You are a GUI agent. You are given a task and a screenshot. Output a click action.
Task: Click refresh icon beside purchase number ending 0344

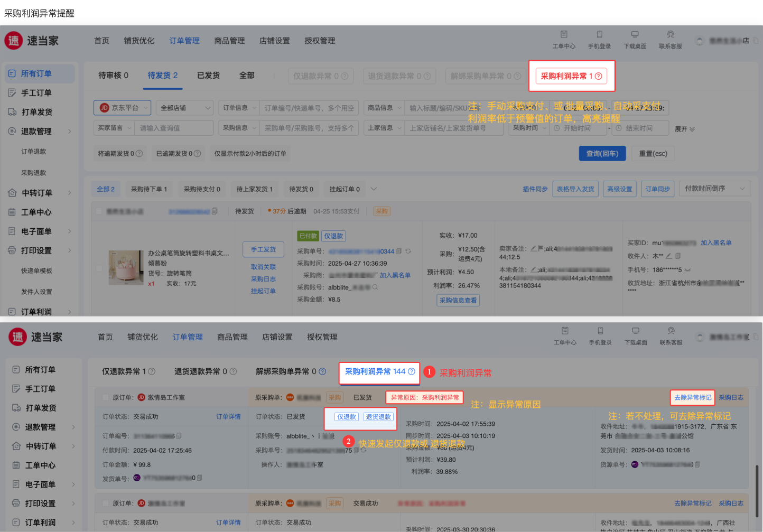point(408,251)
